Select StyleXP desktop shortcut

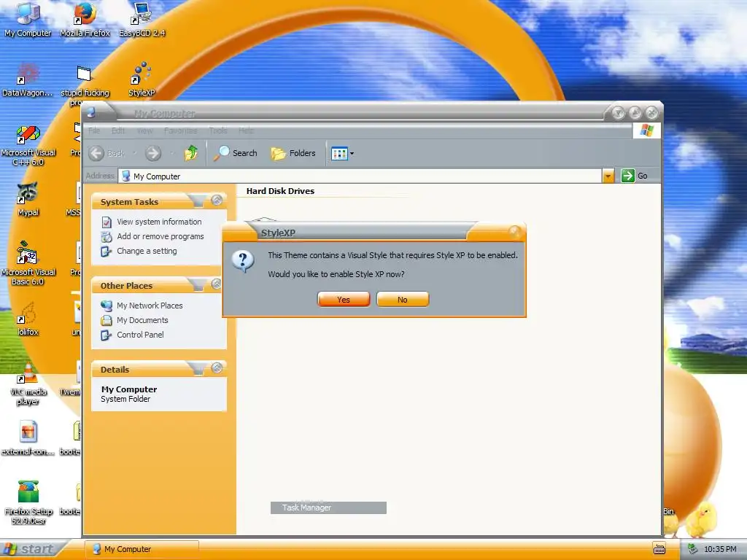(142, 80)
